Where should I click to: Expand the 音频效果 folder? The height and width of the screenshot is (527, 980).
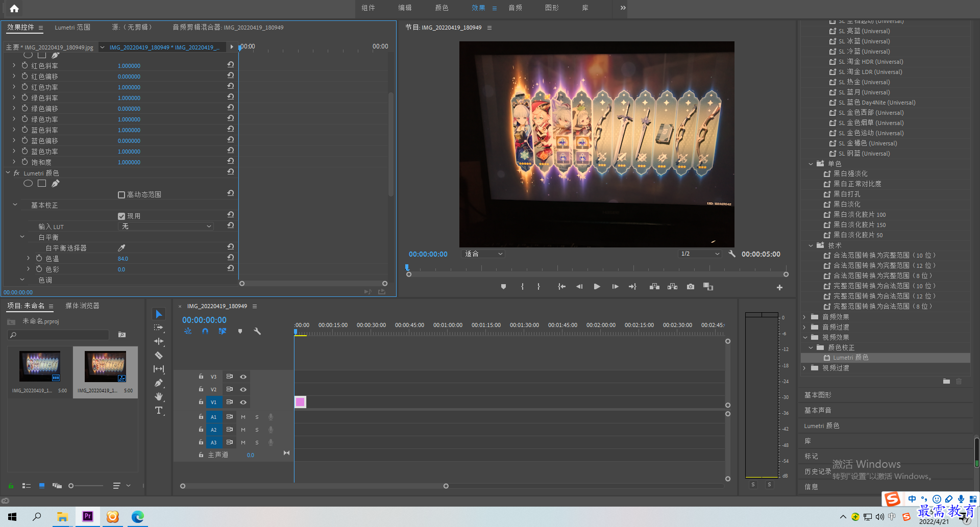tap(804, 317)
